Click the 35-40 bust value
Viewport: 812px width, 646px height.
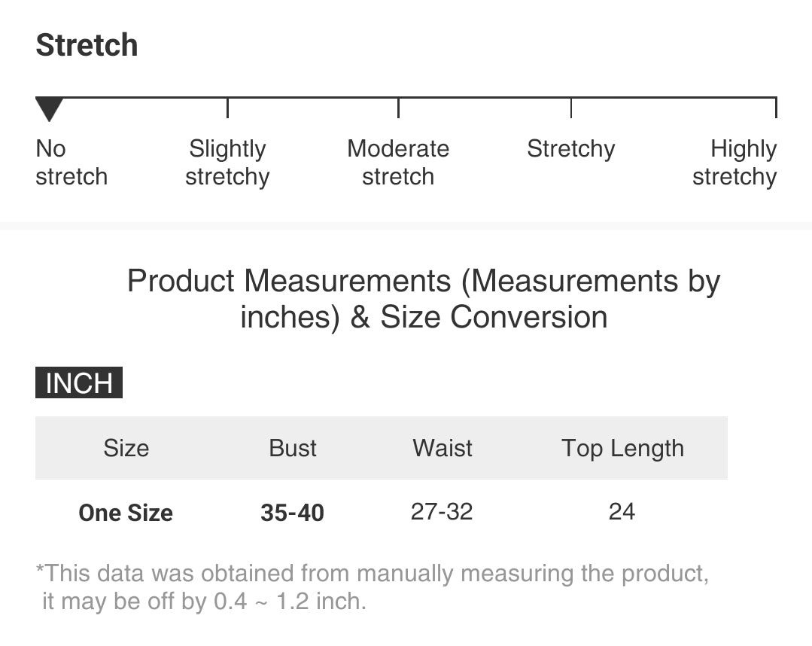[x=292, y=513]
